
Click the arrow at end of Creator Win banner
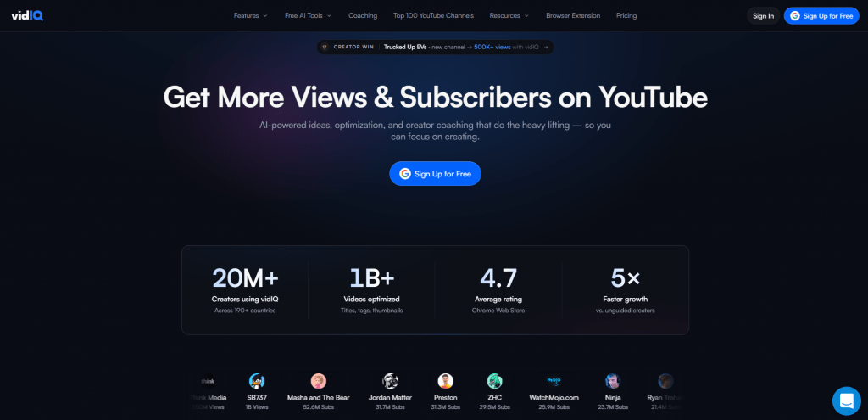point(546,48)
